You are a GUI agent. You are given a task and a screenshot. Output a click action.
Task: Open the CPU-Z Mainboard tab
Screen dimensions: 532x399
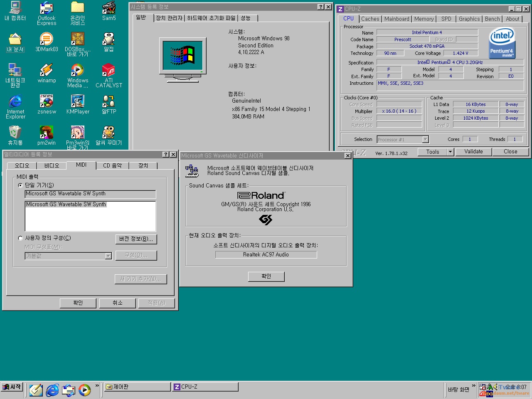point(397,19)
